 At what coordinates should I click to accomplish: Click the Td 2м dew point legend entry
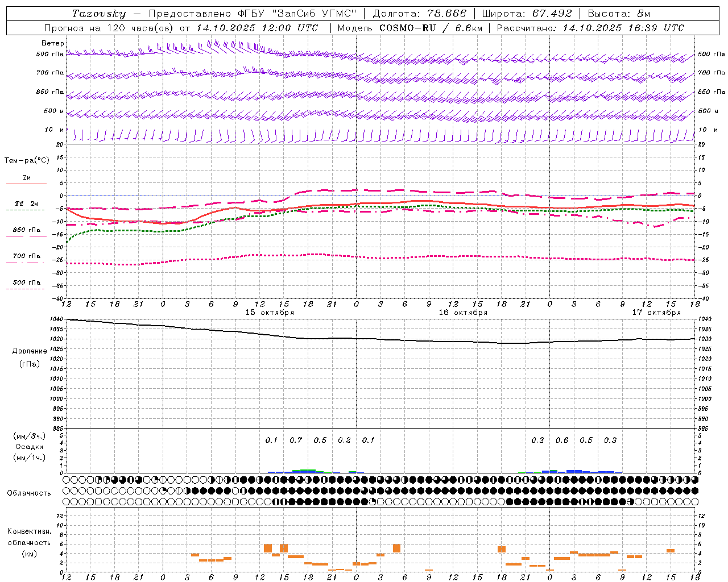pyautogui.click(x=26, y=203)
